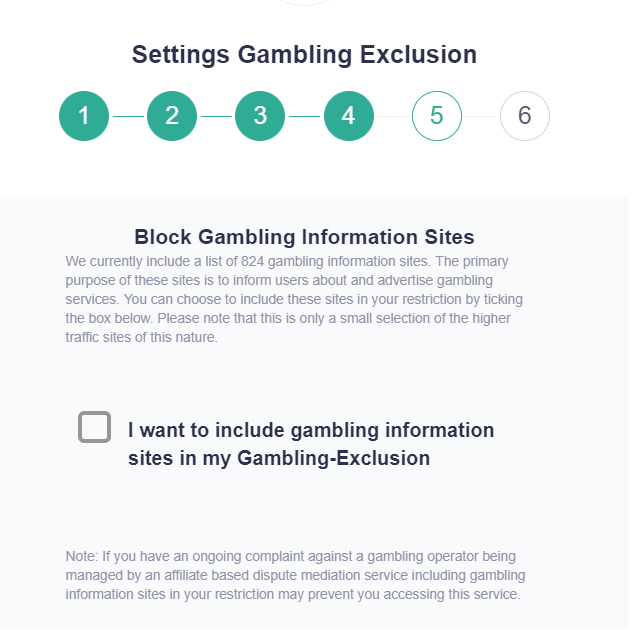Go to completed step 1 circle
The image size is (641, 630).
coord(84,116)
